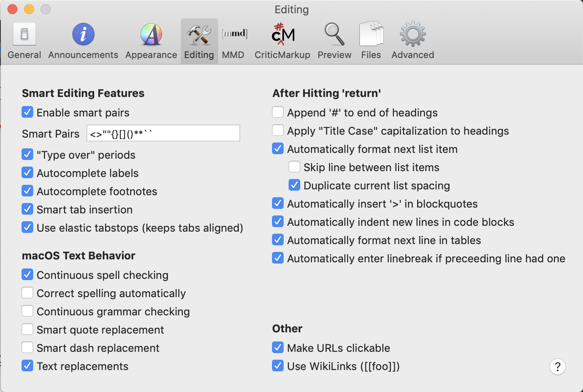The height and width of the screenshot is (392, 583).
Task: Disable Use elastic tabstops checkbox
Action: coord(27,227)
